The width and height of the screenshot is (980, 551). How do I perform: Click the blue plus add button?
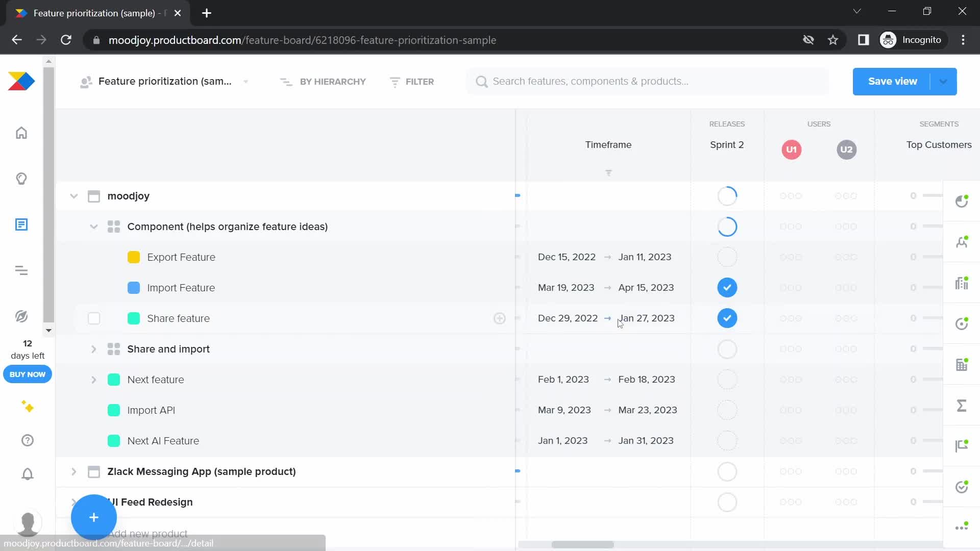point(94,517)
